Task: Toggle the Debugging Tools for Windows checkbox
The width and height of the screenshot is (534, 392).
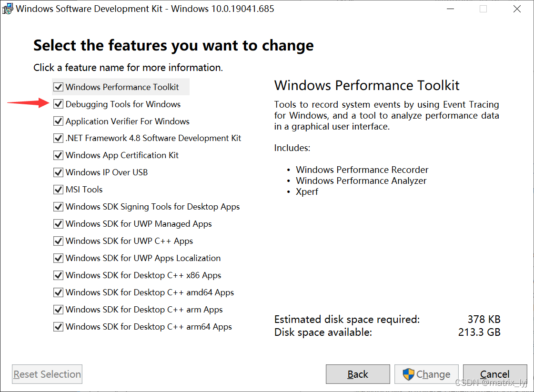Action: tap(58, 104)
